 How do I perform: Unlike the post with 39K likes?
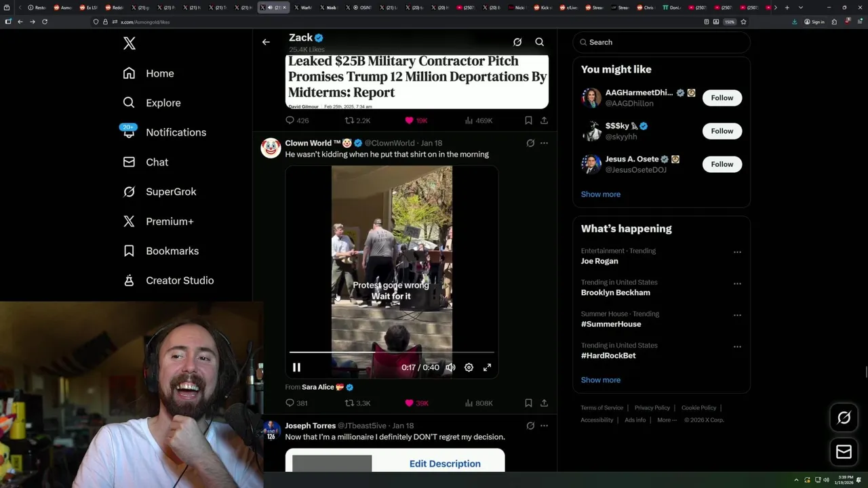point(416,403)
